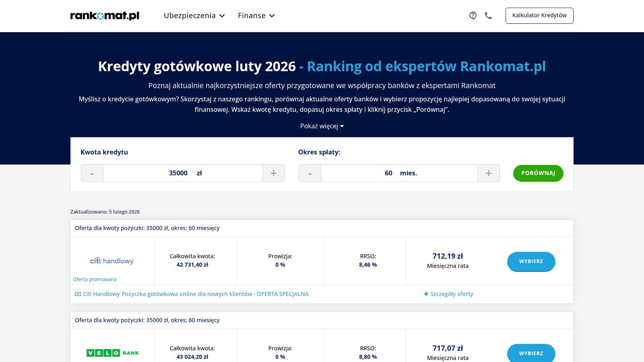This screenshot has height=362, width=644.
Task: Click the green PORÓWNAJ button
Action: click(538, 173)
